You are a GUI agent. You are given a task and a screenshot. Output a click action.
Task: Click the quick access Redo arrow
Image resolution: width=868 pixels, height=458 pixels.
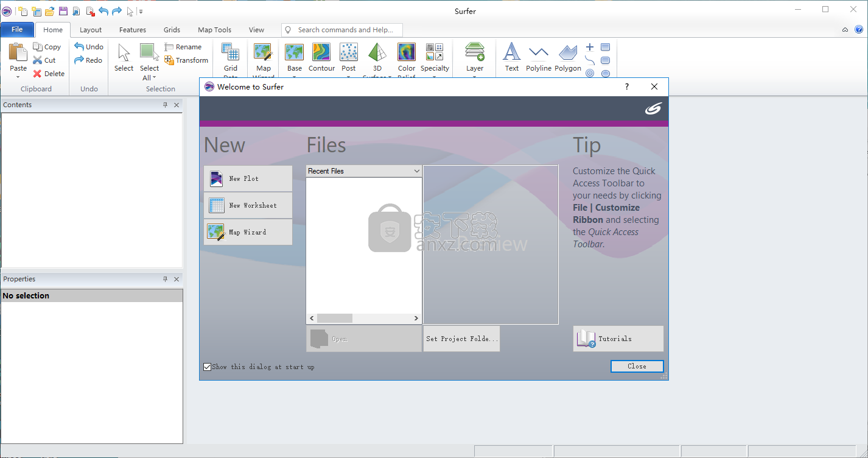[117, 11]
